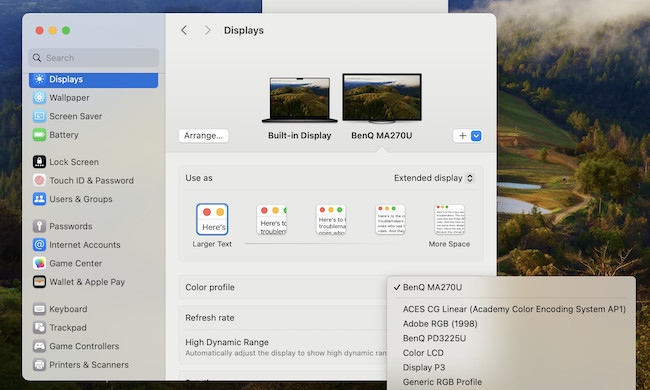Select the Larger Text resolution option
The image size is (650, 390).
[x=212, y=219]
